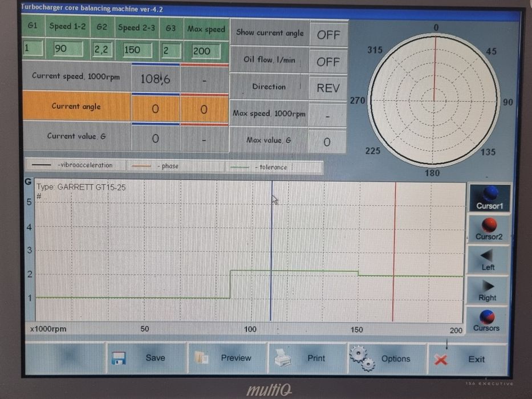This screenshot has height=399, width=532.
Task: Click the Max speed header label
Action: tap(206, 29)
